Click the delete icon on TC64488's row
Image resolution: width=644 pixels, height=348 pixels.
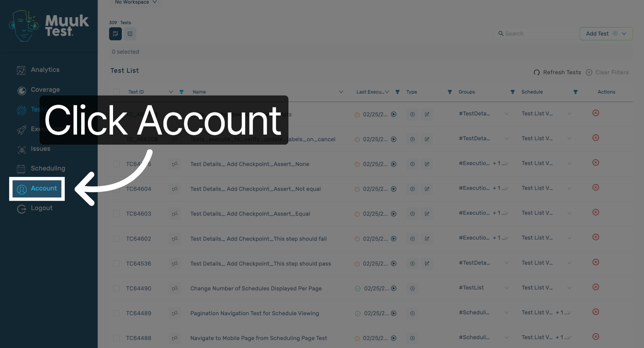(596, 337)
